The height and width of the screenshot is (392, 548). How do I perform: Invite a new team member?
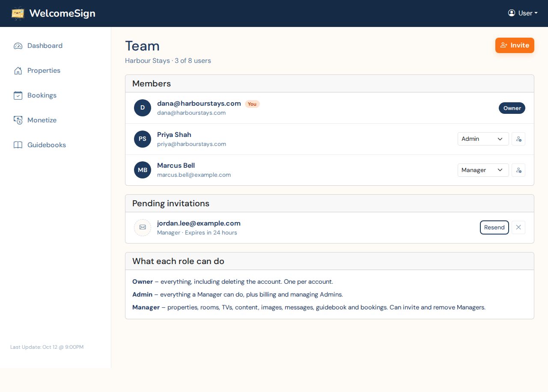(515, 45)
